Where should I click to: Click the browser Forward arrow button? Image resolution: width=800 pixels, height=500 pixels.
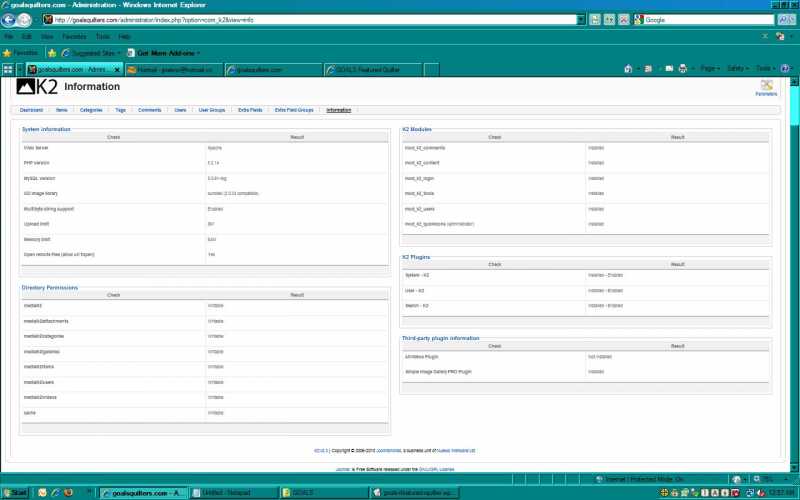(x=24, y=20)
